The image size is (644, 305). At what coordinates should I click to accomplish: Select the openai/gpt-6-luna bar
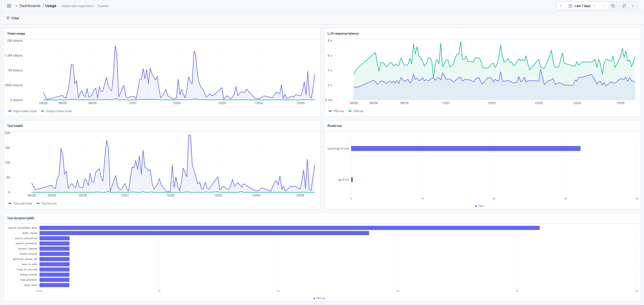[466, 149]
